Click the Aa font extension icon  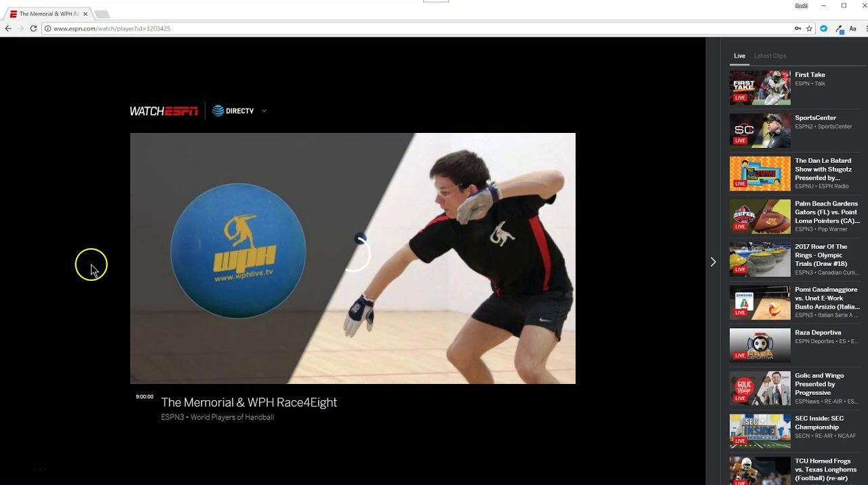pyautogui.click(x=853, y=28)
